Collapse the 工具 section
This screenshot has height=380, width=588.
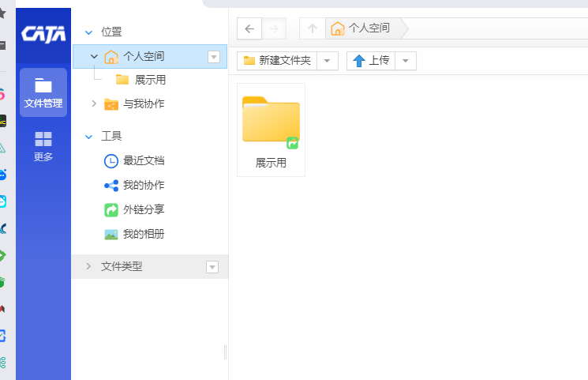click(x=89, y=136)
